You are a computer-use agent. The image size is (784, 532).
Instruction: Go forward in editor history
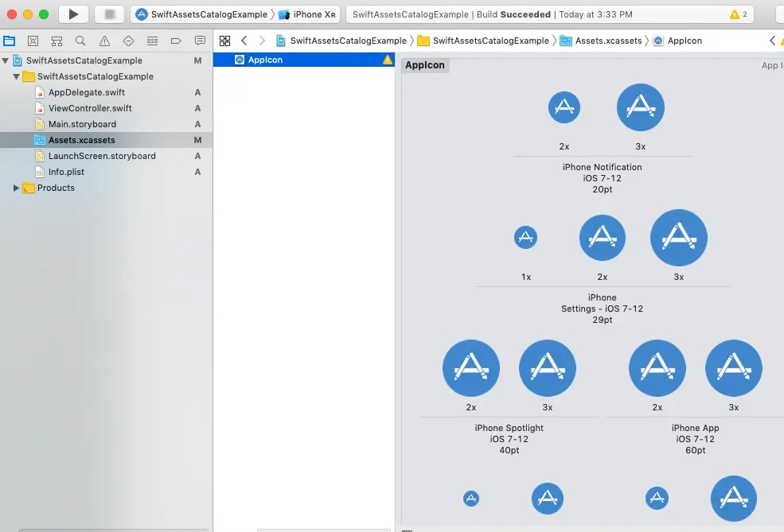click(x=262, y=41)
